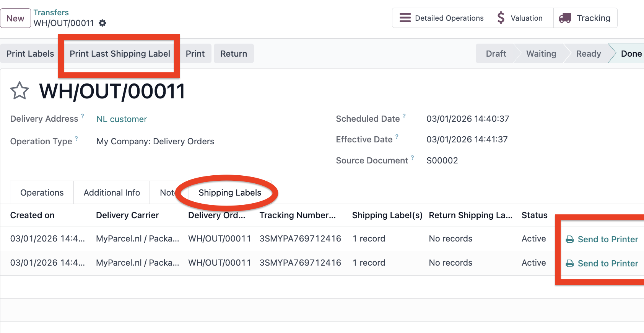Create a record with New button
This screenshot has height=333, width=644.
(x=15, y=18)
